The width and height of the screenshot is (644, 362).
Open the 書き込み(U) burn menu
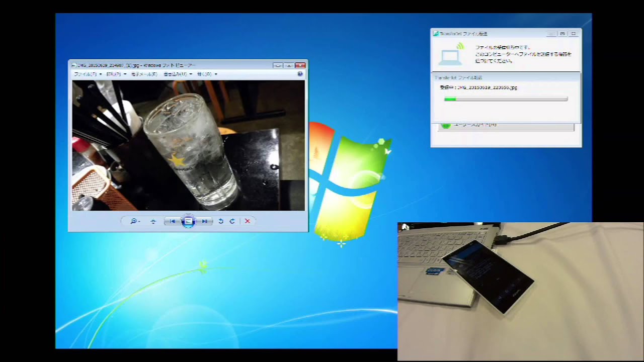click(x=178, y=74)
